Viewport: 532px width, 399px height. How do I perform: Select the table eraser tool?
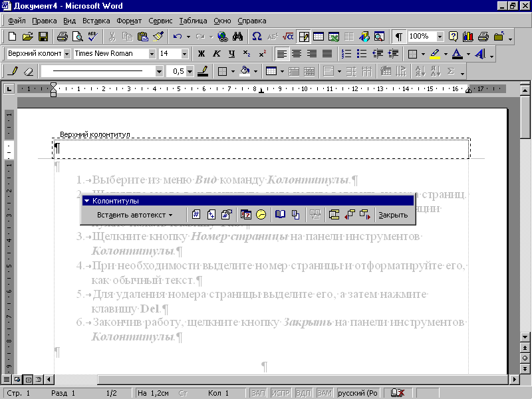(29, 71)
